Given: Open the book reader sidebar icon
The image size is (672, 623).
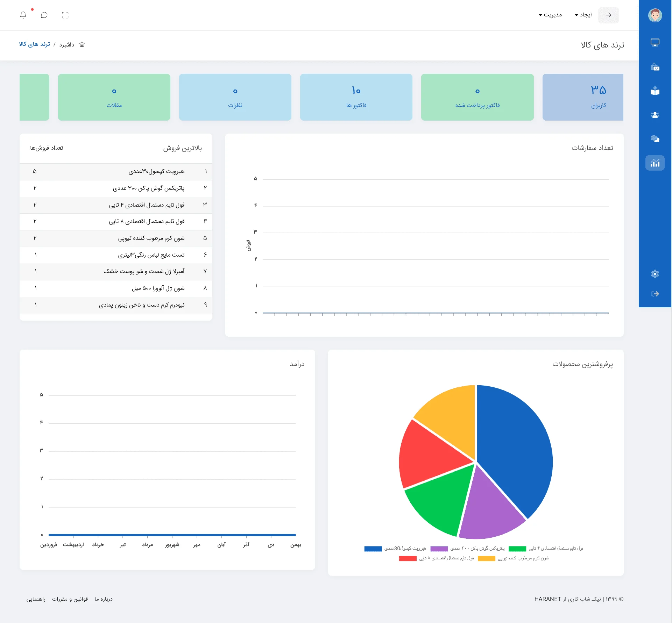Looking at the screenshot, I should click(655, 91).
